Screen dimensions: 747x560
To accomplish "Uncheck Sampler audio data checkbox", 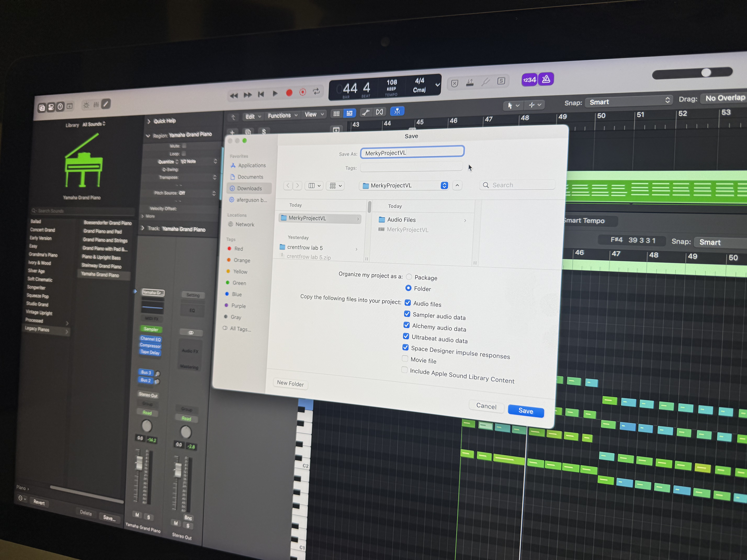I will 407,314.
